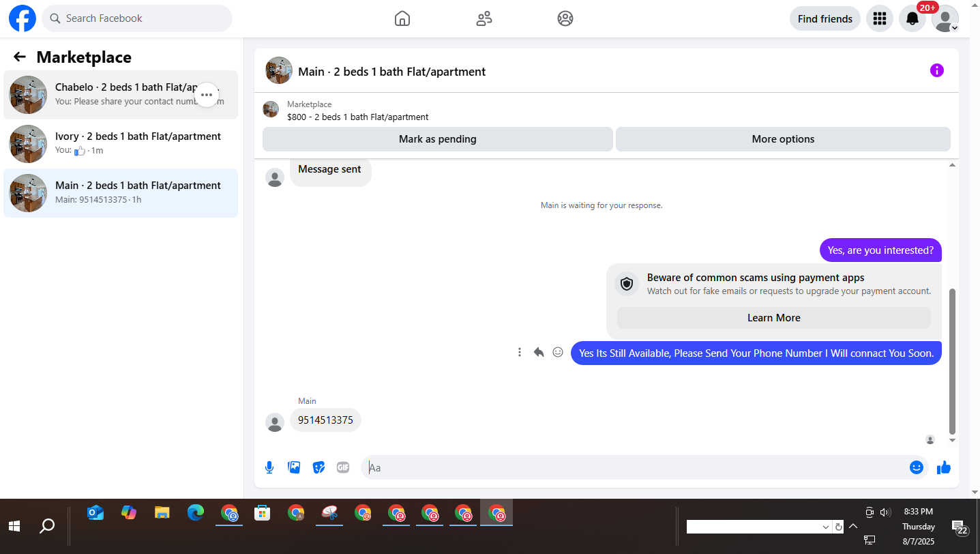Reply to the 'Still Available' message
980x554 pixels.
539,353
